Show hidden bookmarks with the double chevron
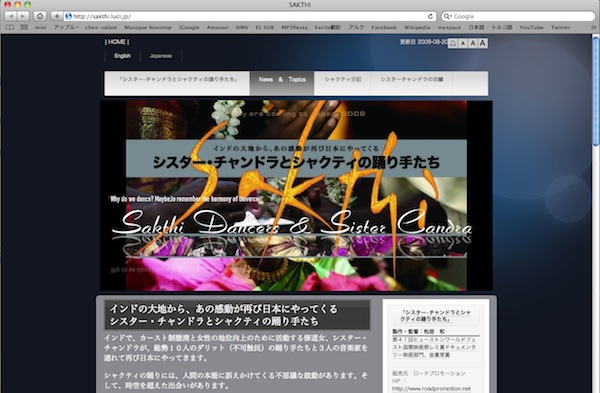Screen dimensions: 600x393 (593, 28)
